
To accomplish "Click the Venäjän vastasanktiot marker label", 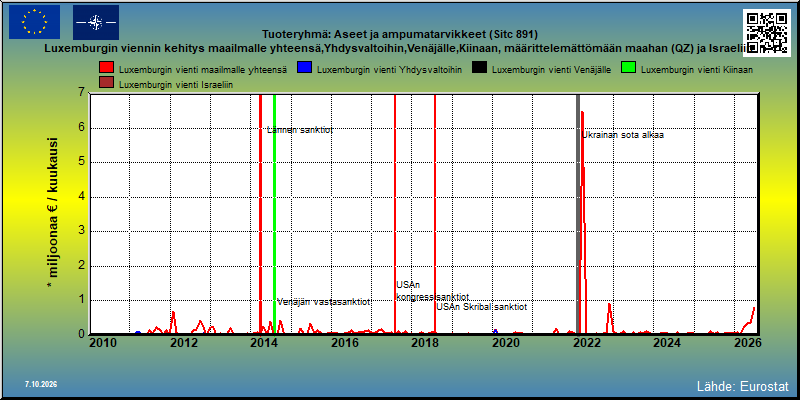I will coord(323,302).
